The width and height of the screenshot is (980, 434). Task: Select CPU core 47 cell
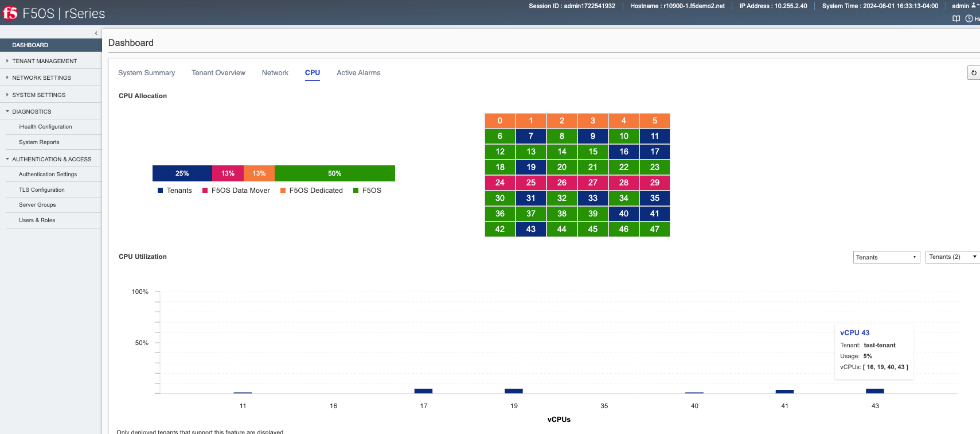coord(655,229)
